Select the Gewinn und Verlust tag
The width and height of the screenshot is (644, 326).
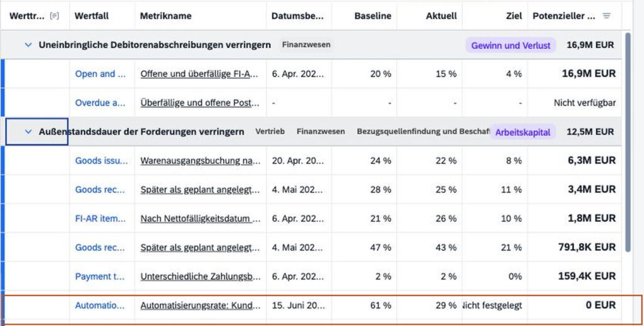click(511, 45)
